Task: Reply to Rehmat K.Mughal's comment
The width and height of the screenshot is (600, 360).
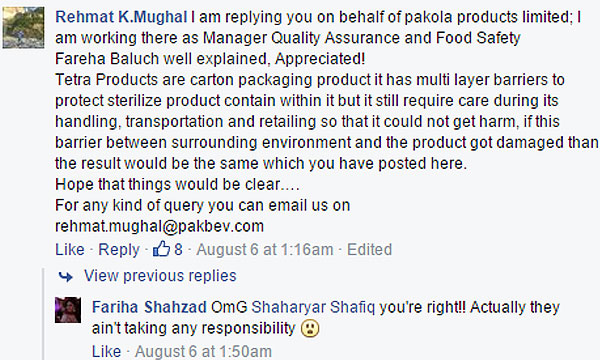Action: (x=119, y=249)
